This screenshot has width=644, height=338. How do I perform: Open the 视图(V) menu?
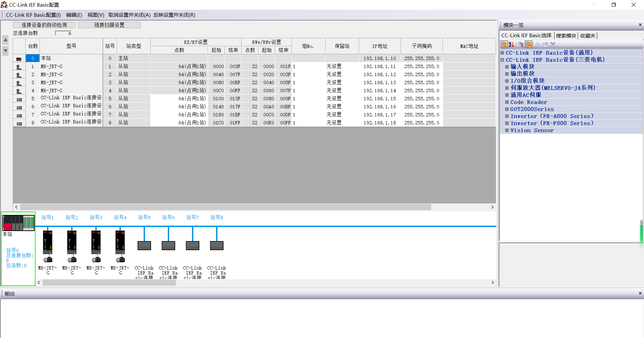[x=96, y=15]
